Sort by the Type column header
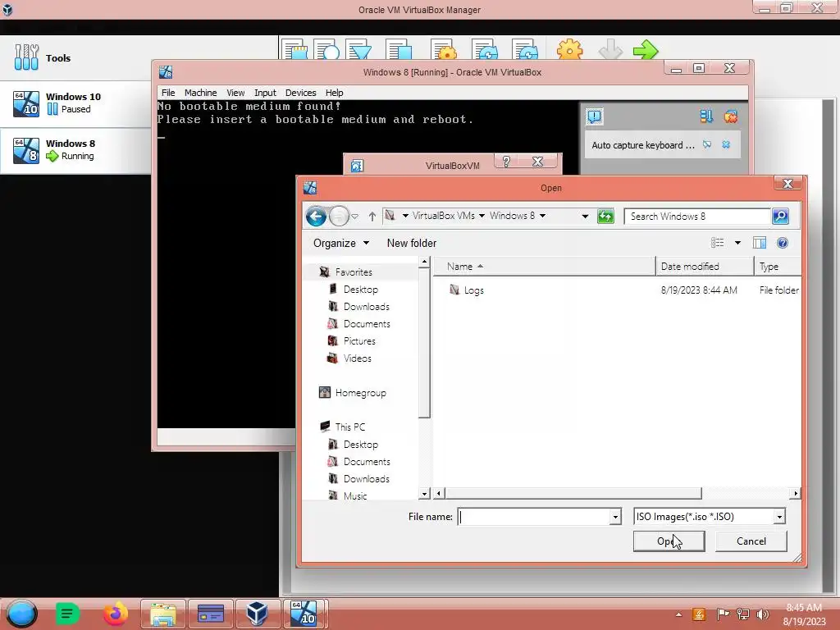This screenshot has height=630, width=840. pyautogui.click(x=778, y=267)
